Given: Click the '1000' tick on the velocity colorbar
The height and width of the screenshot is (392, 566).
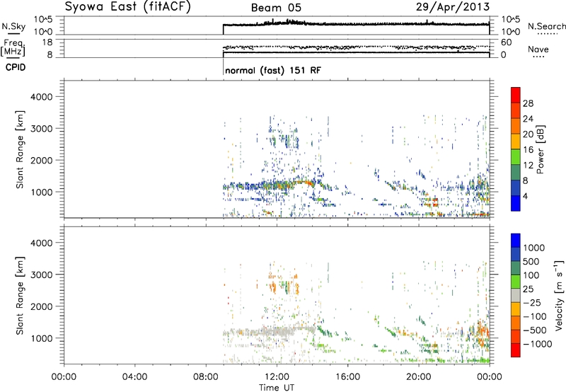Looking at the screenshot, I should 534,248.
